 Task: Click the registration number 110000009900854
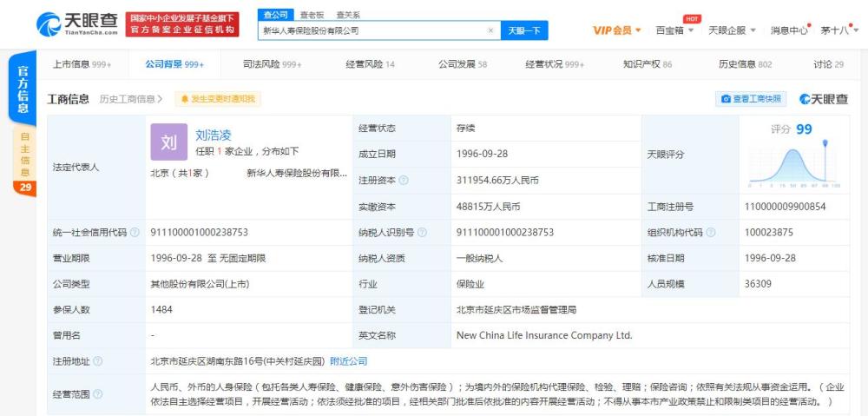(785, 207)
